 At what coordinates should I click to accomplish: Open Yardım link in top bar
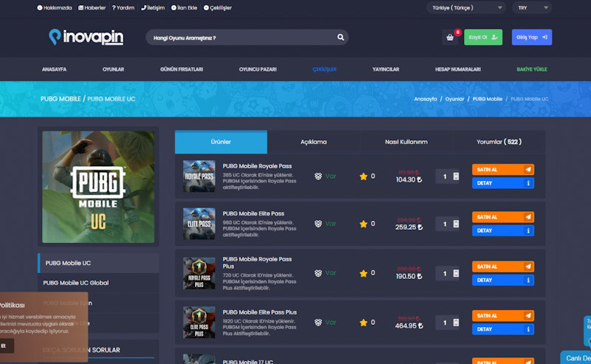pos(123,7)
